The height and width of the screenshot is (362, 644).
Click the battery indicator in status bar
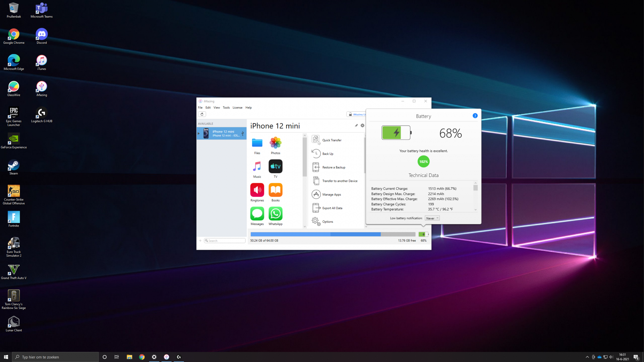click(x=423, y=234)
